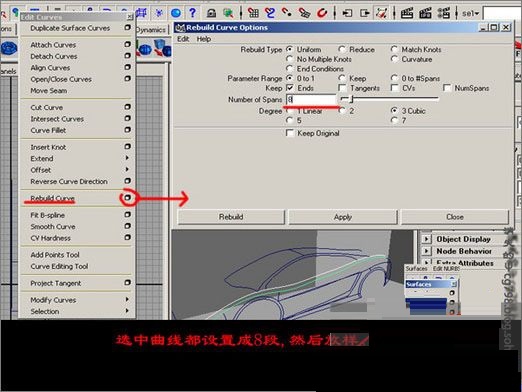Click the question mark help icon

(192, 13)
